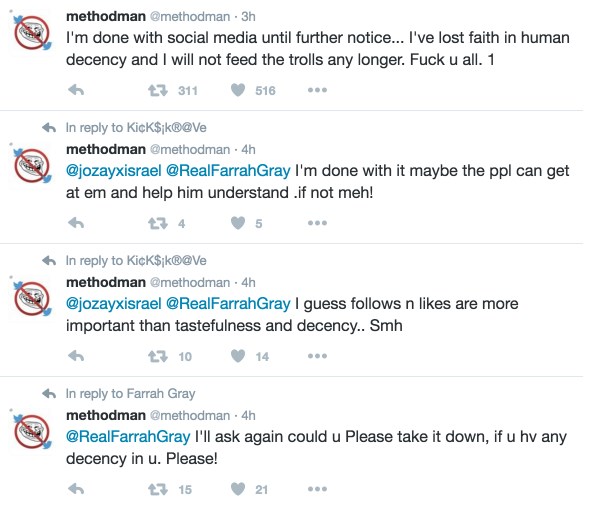Retweet the tweet with 4 retweets
Screen dimensions: 605x520
pos(158,223)
